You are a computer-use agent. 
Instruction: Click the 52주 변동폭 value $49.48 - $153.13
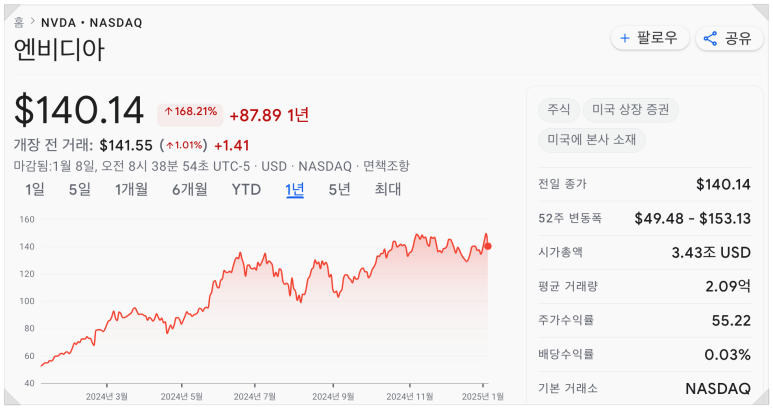click(693, 218)
